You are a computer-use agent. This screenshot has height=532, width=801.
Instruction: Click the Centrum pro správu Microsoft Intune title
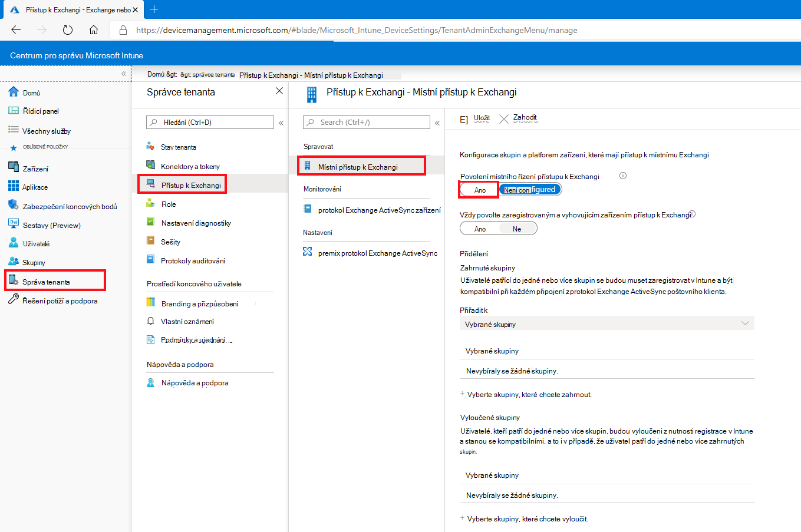point(77,55)
